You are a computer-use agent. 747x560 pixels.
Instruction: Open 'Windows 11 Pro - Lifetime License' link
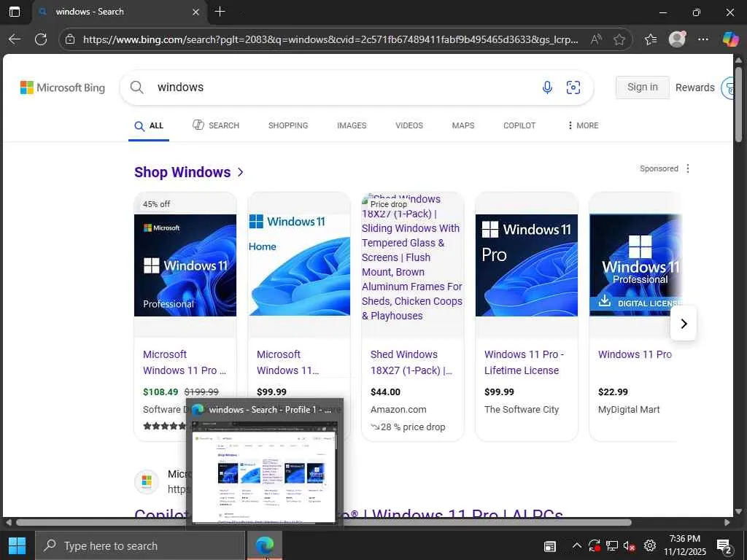point(524,362)
